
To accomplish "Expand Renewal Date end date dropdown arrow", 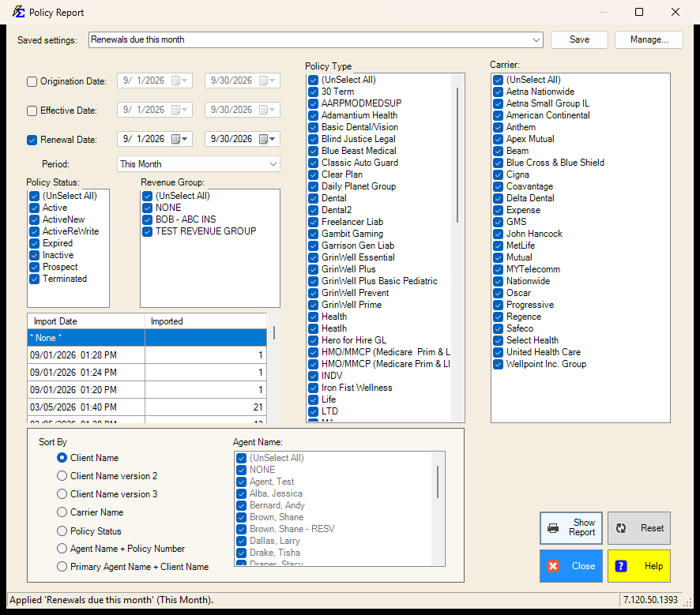I will click(x=273, y=139).
